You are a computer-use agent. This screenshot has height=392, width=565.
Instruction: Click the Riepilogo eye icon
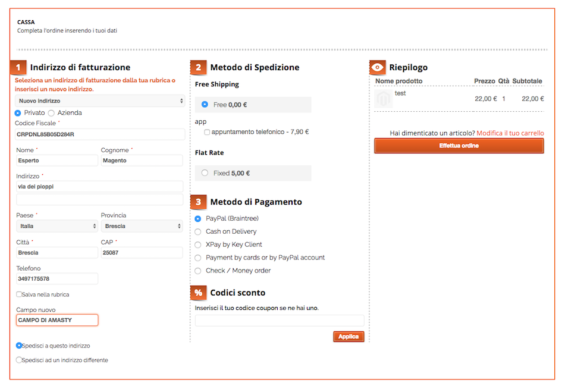click(x=377, y=67)
